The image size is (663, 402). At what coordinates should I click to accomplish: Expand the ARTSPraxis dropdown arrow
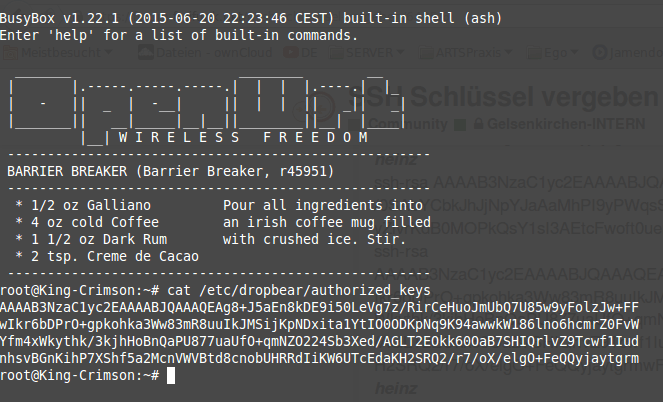508,52
